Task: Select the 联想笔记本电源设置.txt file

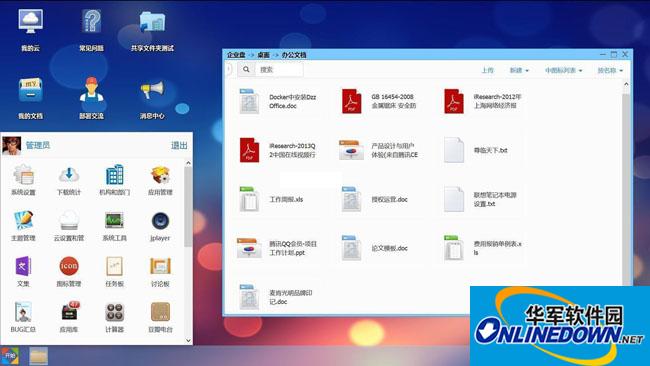Action: [x=454, y=199]
